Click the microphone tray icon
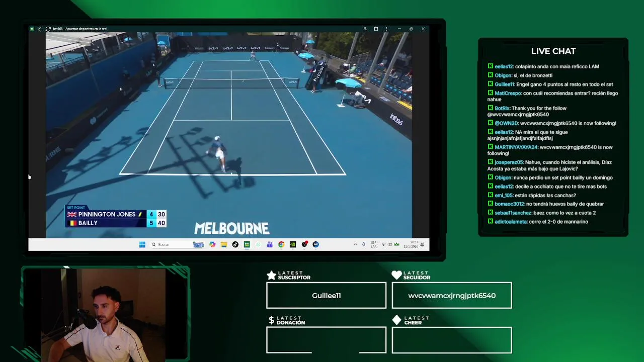The width and height of the screenshot is (644, 362). tap(364, 244)
